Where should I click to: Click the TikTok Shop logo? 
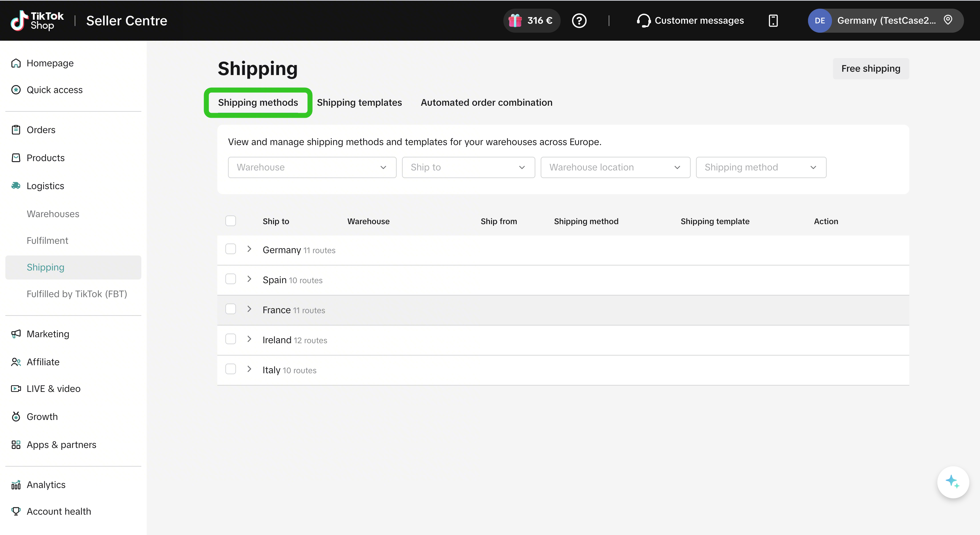coord(37,21)
